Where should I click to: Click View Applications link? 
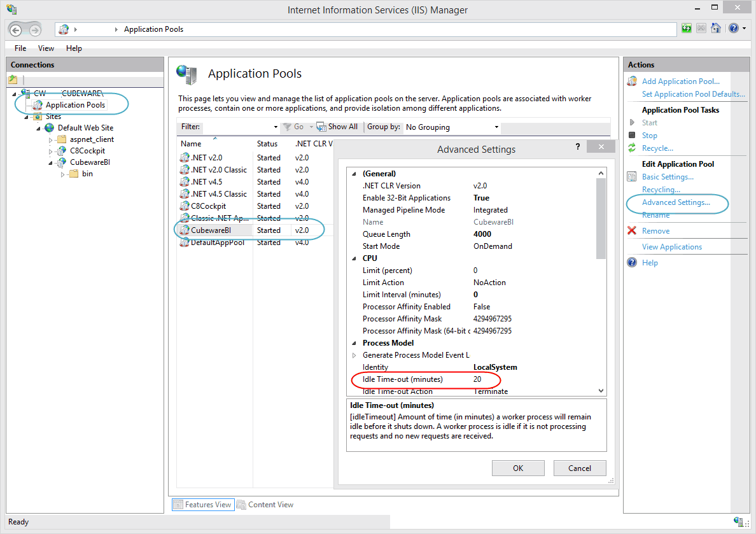[x=671, y=247]
